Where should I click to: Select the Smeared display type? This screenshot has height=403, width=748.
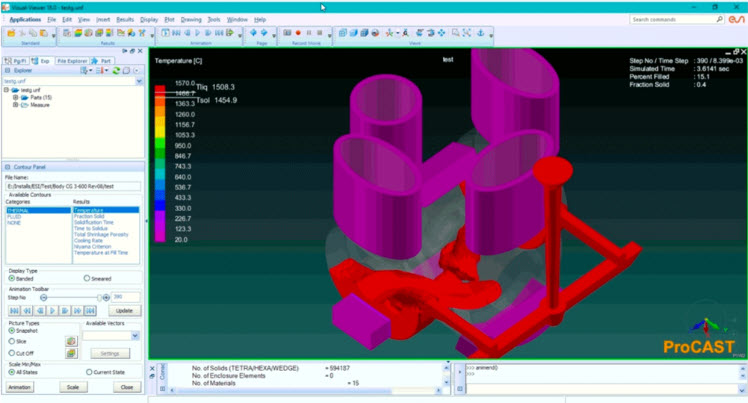87,278
